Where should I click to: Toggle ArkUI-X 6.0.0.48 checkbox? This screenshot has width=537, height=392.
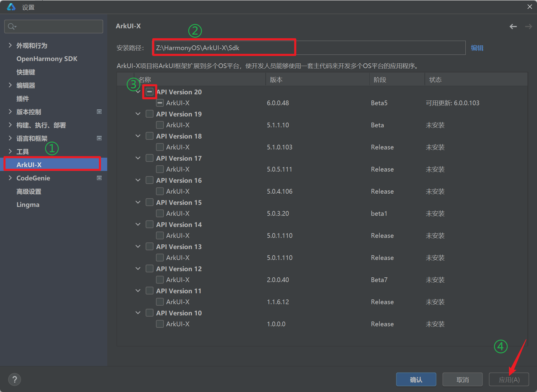[160, 103]
